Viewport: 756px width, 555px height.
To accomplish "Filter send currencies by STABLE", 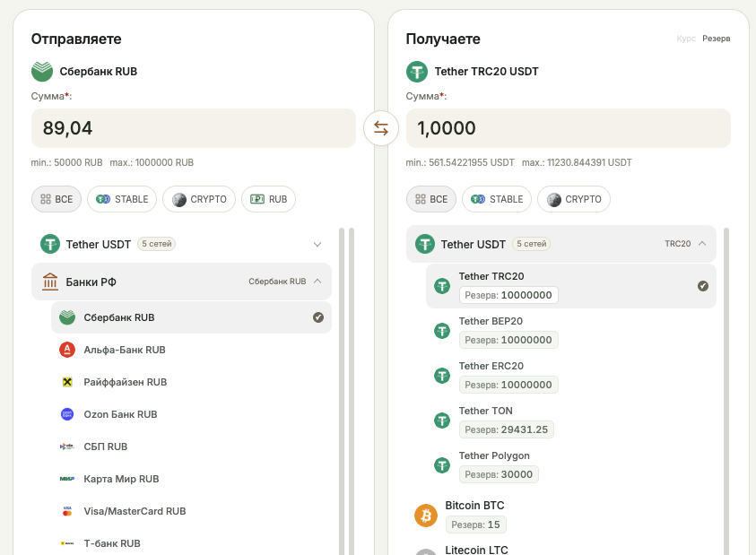I will click(122, 199).
